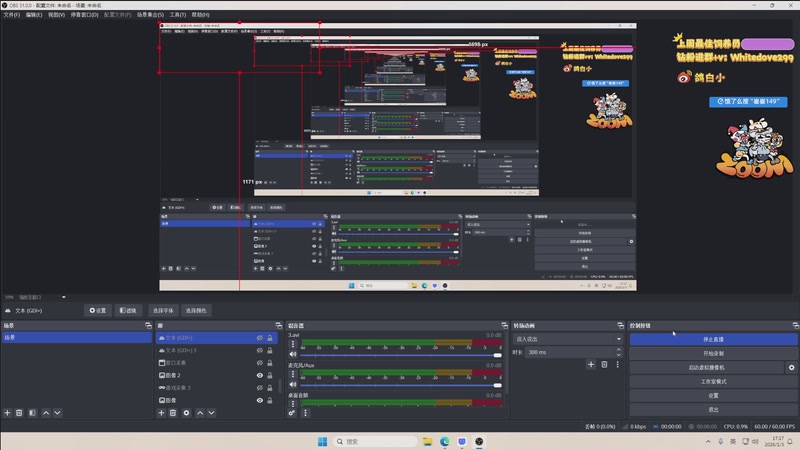Move source up arrow icon

[200, 413]
